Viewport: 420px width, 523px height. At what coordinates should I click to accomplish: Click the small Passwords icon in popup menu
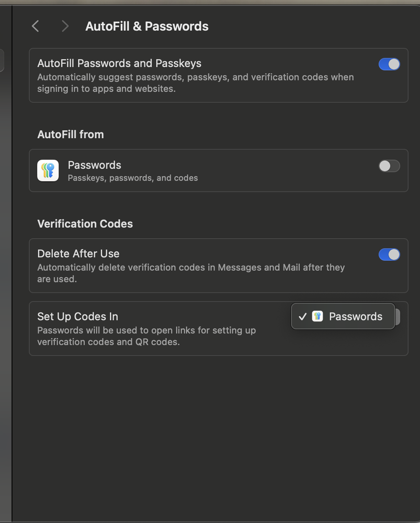(x=317, y=316)
